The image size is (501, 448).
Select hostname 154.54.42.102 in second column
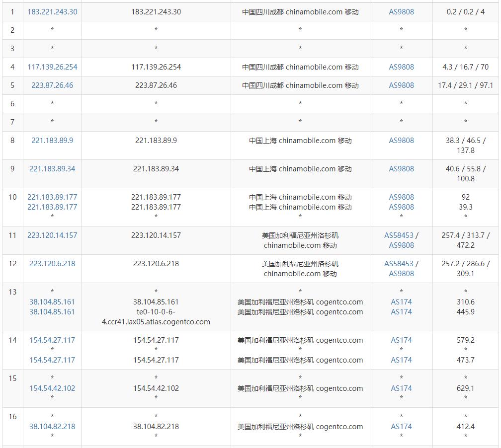pos(156,388)
